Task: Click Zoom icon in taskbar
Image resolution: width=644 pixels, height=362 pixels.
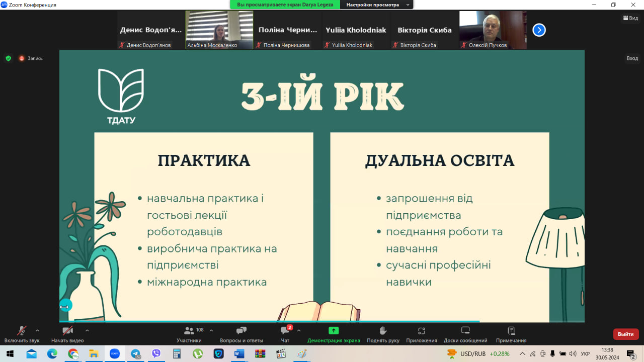Action: (114, 354)
